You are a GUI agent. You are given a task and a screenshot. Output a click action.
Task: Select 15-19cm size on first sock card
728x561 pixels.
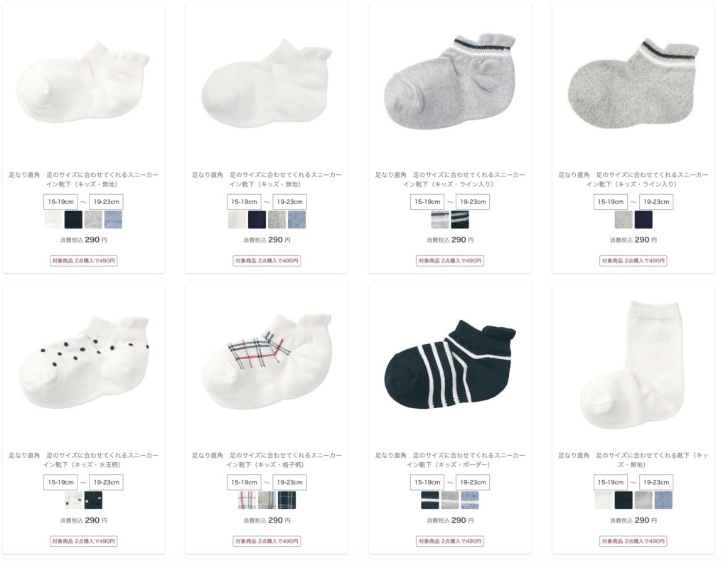61,201
